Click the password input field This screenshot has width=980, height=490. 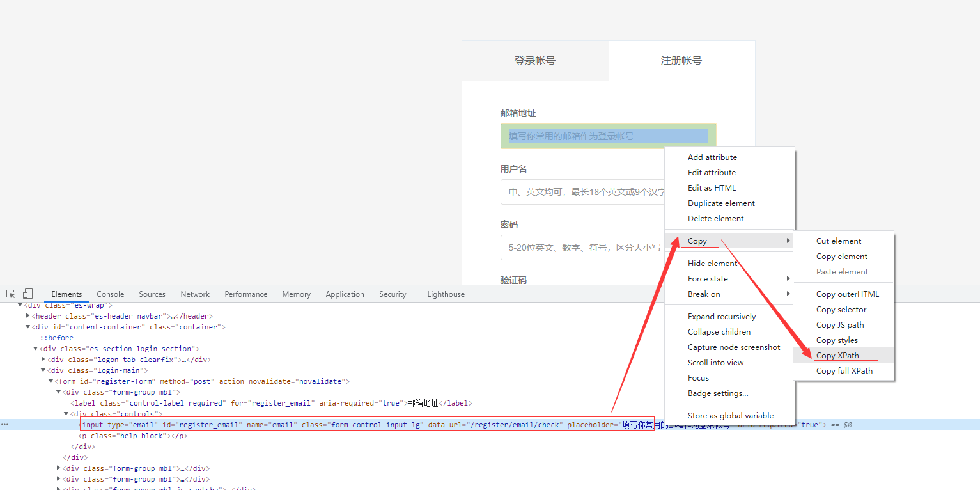pyautogui.click(x=582, y=248)
